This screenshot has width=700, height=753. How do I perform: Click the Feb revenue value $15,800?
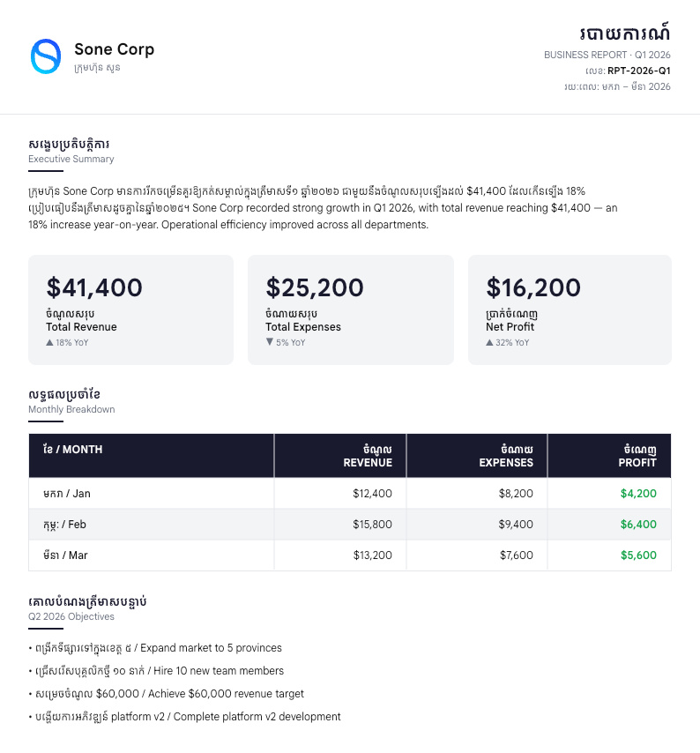coord(372,525)
